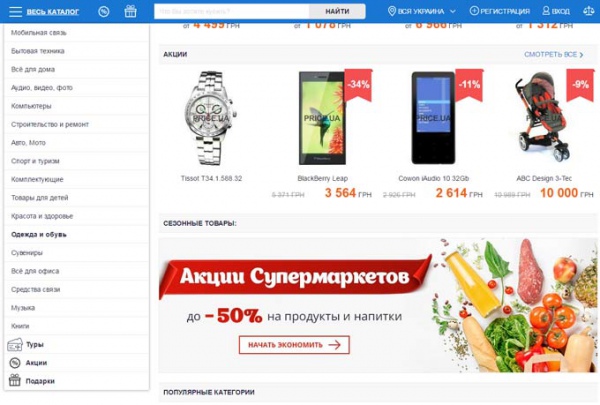Viewport: 600px width, 405px height.
Task: Click the Найти search button
Action: [x=337, y=11]
